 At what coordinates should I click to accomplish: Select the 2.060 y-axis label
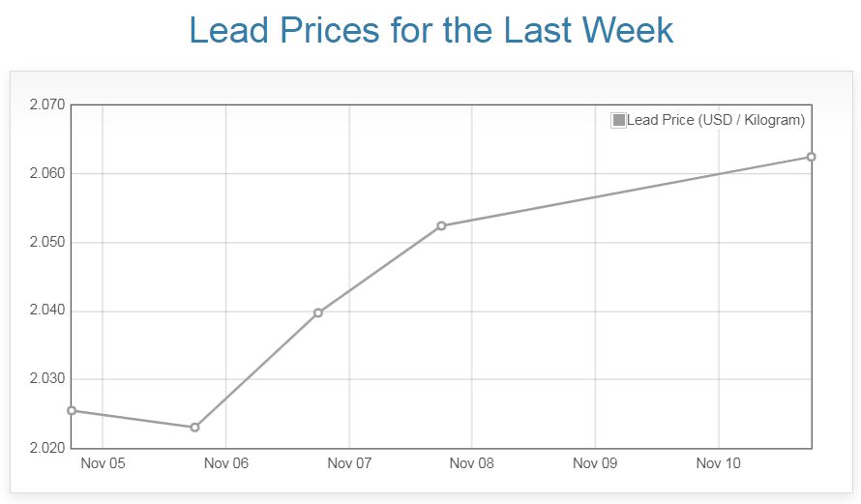pyautogui.click(x=47, y=174)
